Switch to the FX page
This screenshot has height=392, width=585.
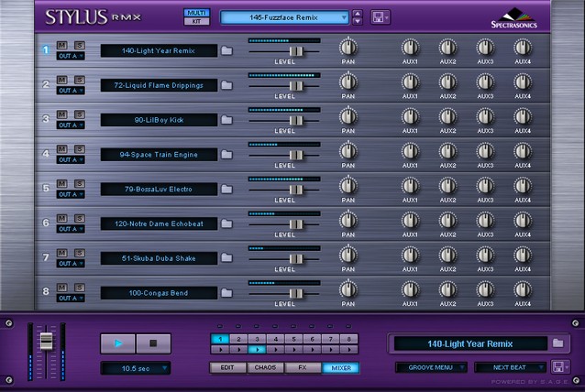tap(303, 368)
